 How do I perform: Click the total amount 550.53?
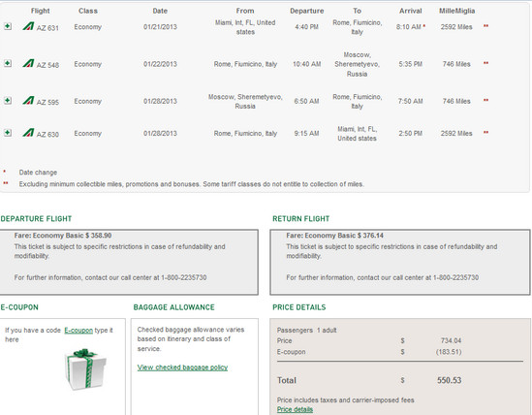pos(450,380)
